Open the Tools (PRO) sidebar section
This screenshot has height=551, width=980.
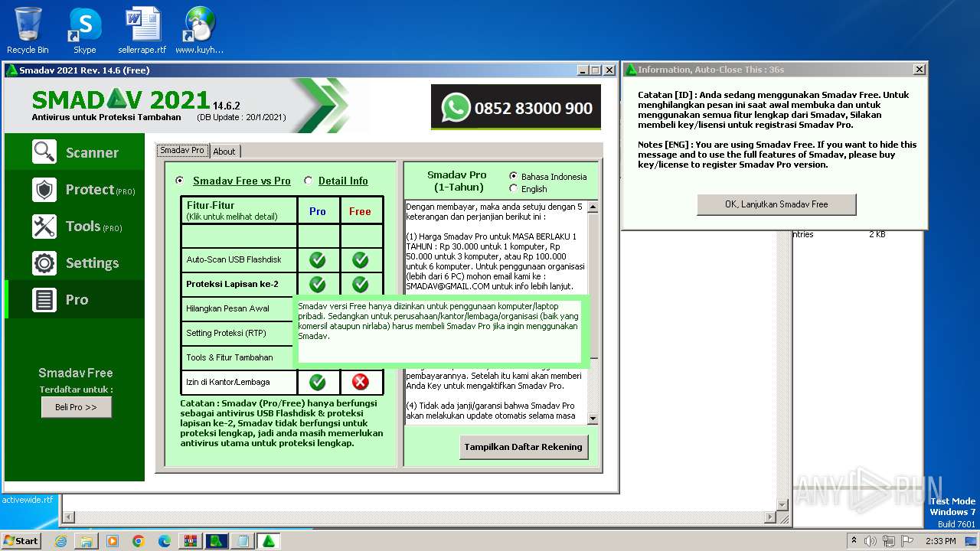(x=74, y=226)
